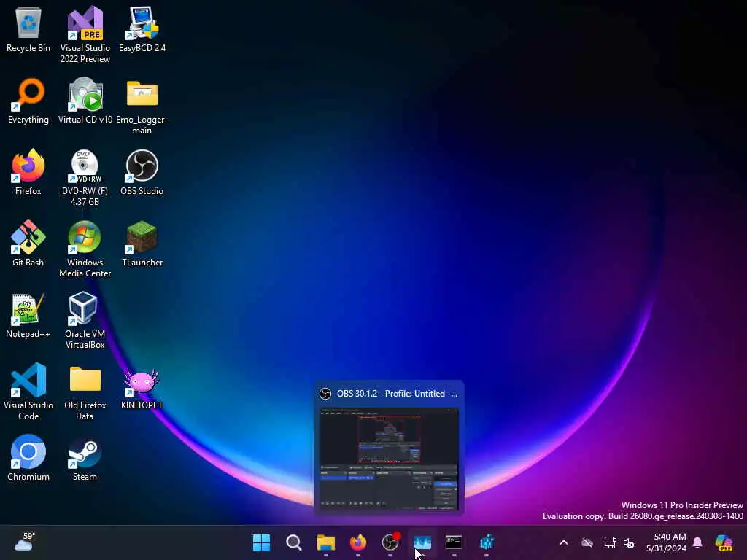747x560 pixels.
Task: Switch to Firefox on the taskbar
Action: click(357, 542)
